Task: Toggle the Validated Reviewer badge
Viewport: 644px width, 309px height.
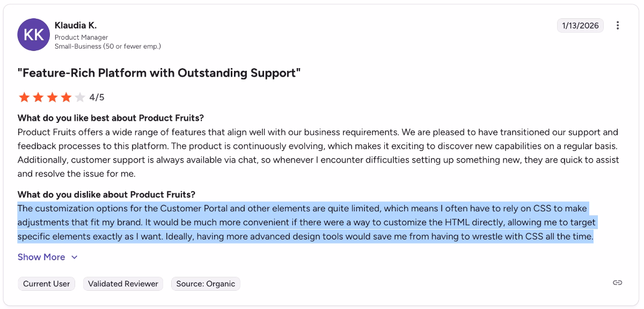Action: click(x=123, y=283)
